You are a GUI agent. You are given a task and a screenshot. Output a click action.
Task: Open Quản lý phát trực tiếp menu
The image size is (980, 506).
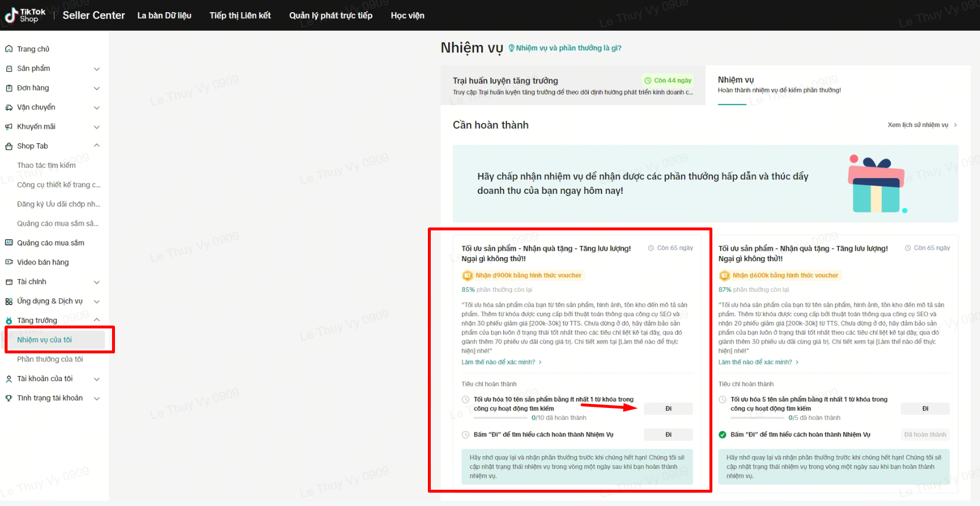point(331,16)
